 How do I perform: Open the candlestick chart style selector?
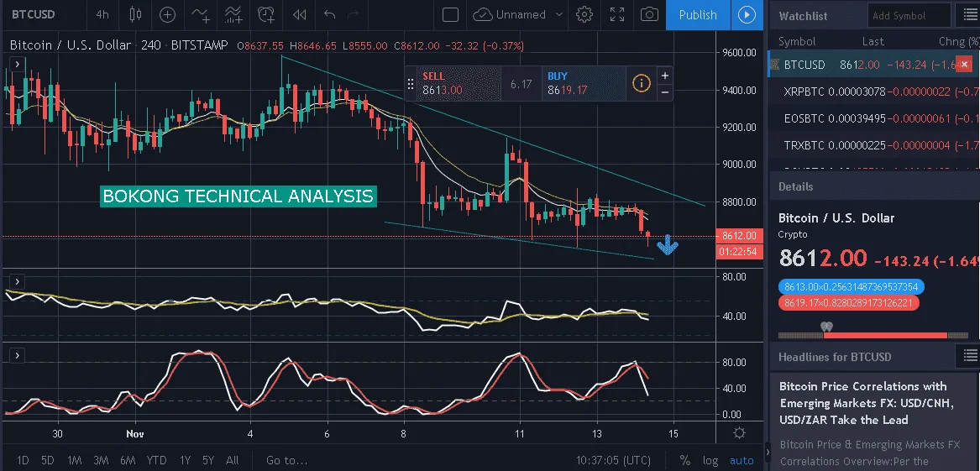134,14
